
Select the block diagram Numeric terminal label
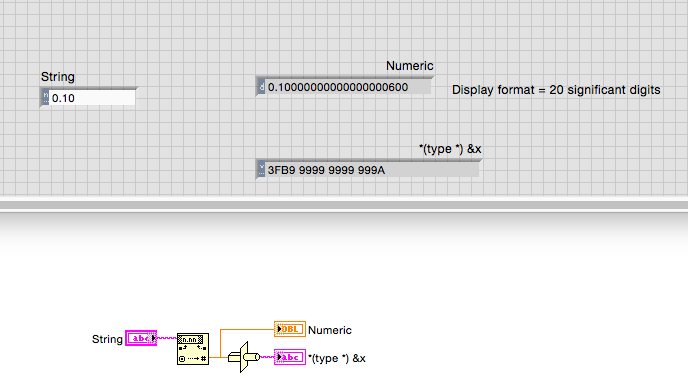(x=330, y=330)
